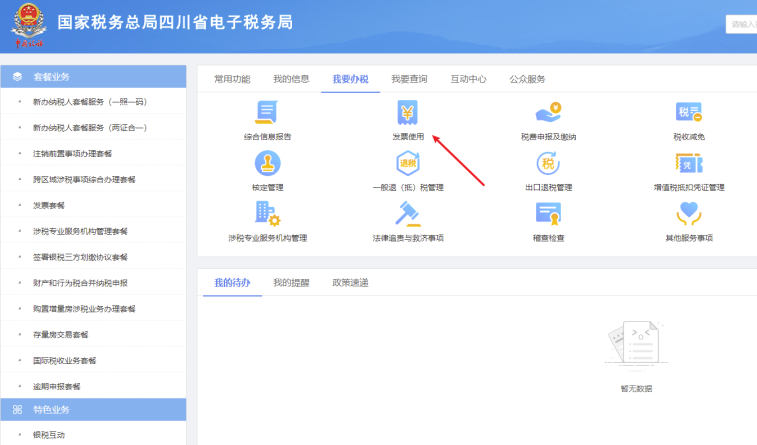
Task: Click the 暂无数据 empty-state text
Action: click(636, 389)
